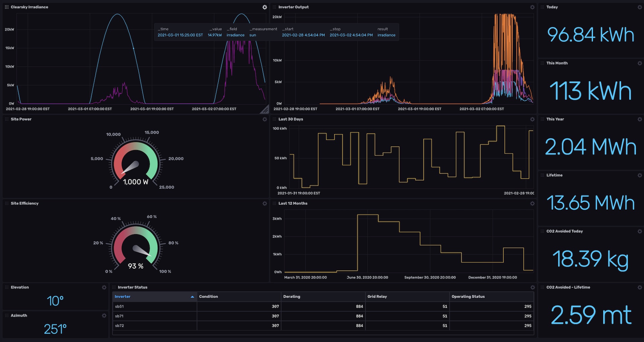Screen dimensions: 644x342
Task: Click the Clearsky Irradiance corner resize handle
Action: click(265, 109)
